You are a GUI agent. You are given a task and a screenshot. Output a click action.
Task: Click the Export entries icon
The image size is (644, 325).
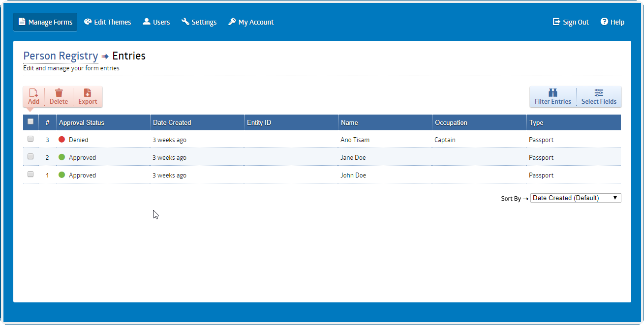[x=88, y=93]
